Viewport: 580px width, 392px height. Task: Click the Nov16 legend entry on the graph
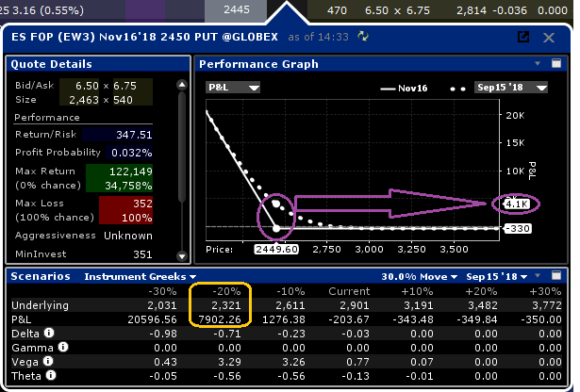tap(404, 89)
